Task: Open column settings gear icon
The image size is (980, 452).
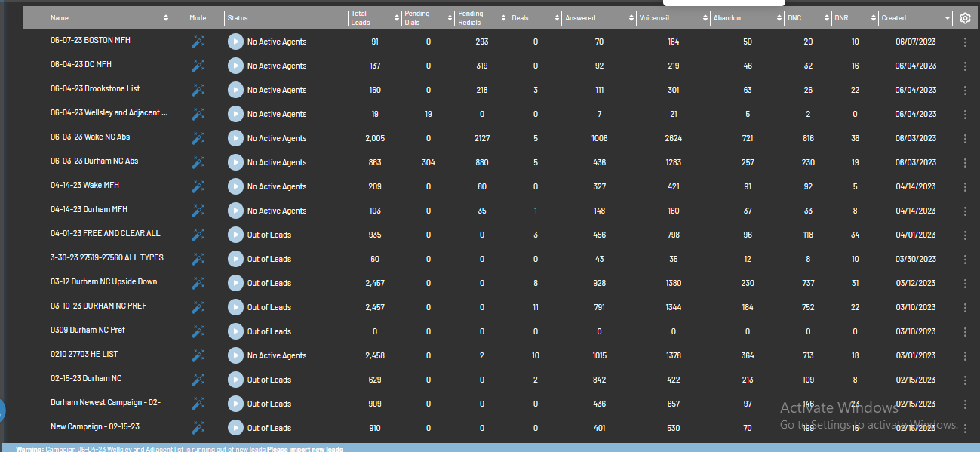Action: coord(965,18)
